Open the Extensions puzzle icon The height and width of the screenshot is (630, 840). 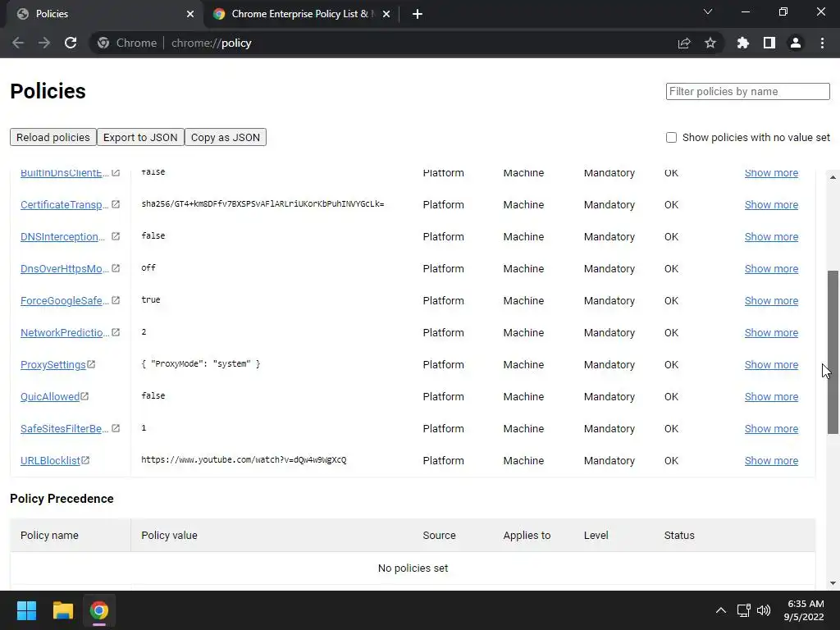tap(743, 43)
